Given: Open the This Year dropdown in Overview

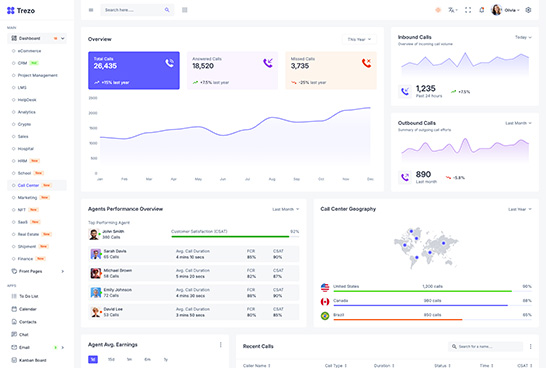Looking at the screenshot, I should 359,39.
